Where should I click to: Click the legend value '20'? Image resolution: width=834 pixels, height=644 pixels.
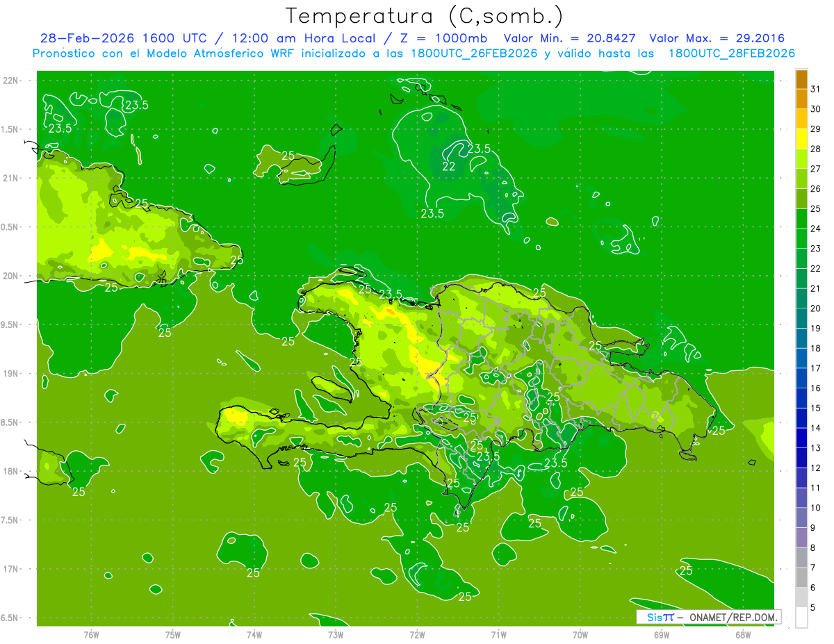(x=816, y=308)
